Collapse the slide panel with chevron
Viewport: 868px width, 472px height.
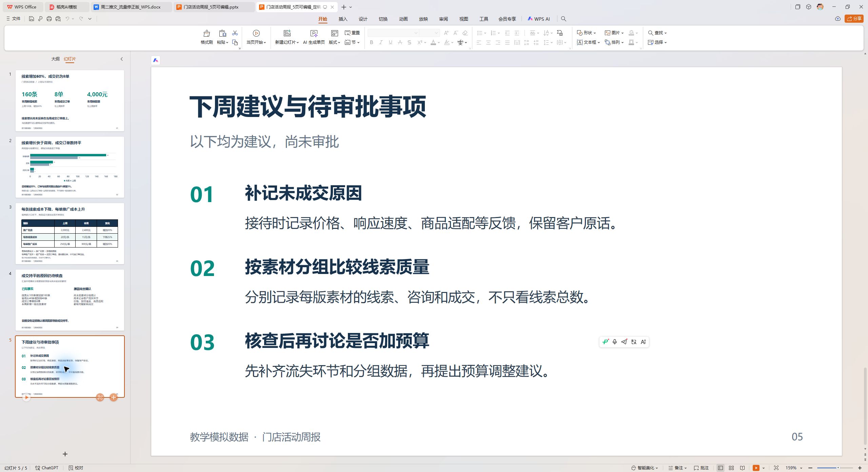(x=122, y=59)
